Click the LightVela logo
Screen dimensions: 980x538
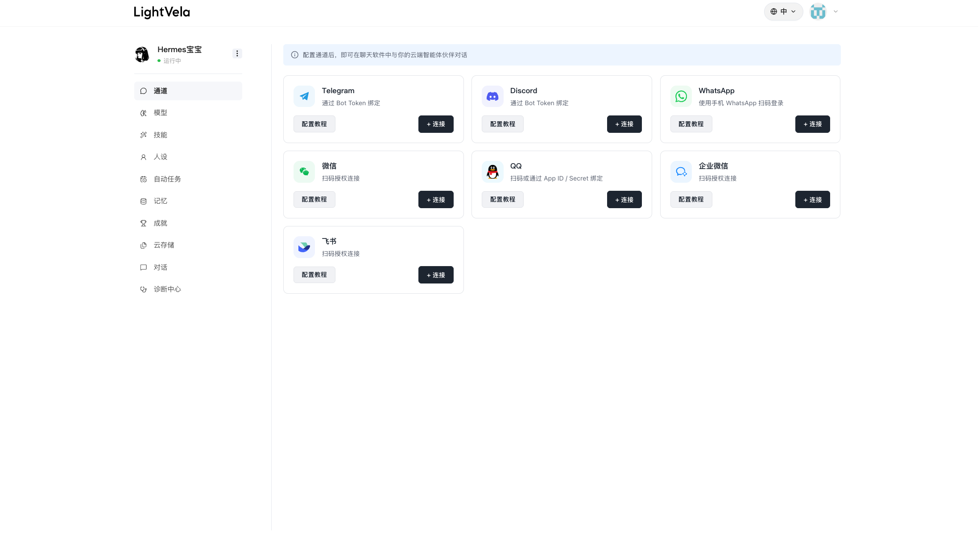[162, 12]
